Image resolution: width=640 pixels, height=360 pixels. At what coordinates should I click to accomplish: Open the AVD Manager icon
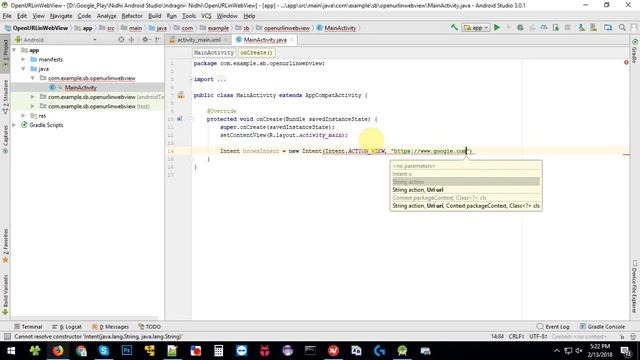pyautogui.click(x=581, y=27)
